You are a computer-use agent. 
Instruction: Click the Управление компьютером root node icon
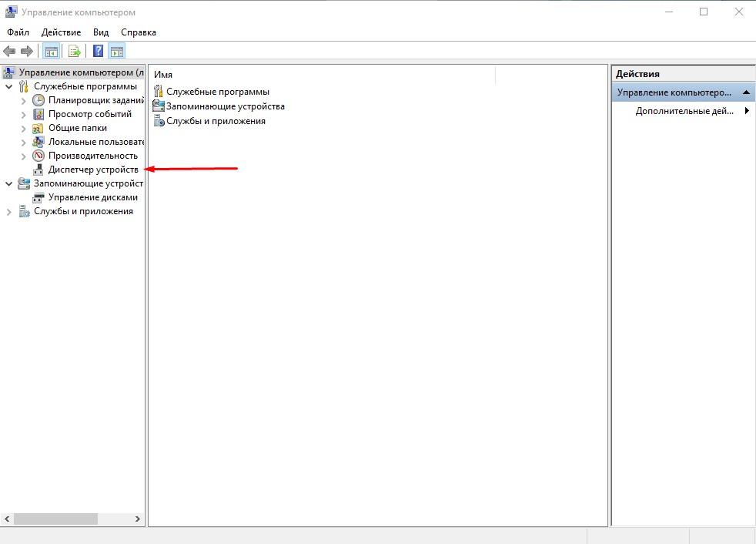pyautogui.click(x=8, y=72)
